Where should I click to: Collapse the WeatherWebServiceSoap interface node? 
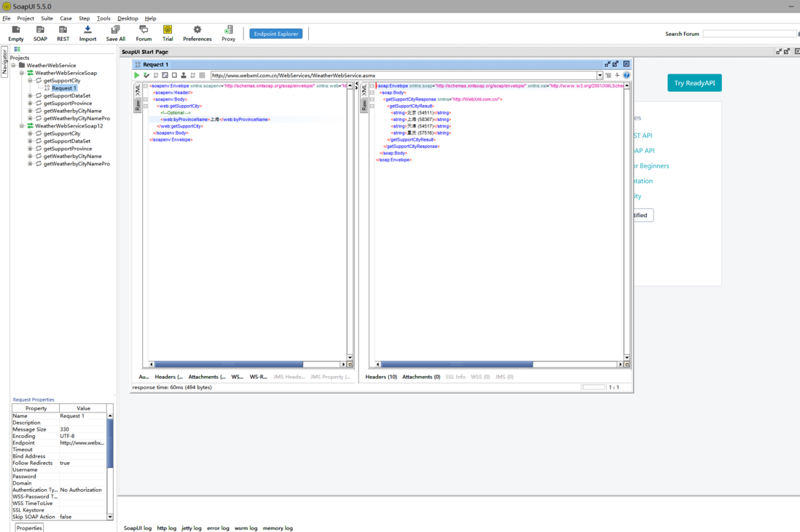click(x=21, y=73)
